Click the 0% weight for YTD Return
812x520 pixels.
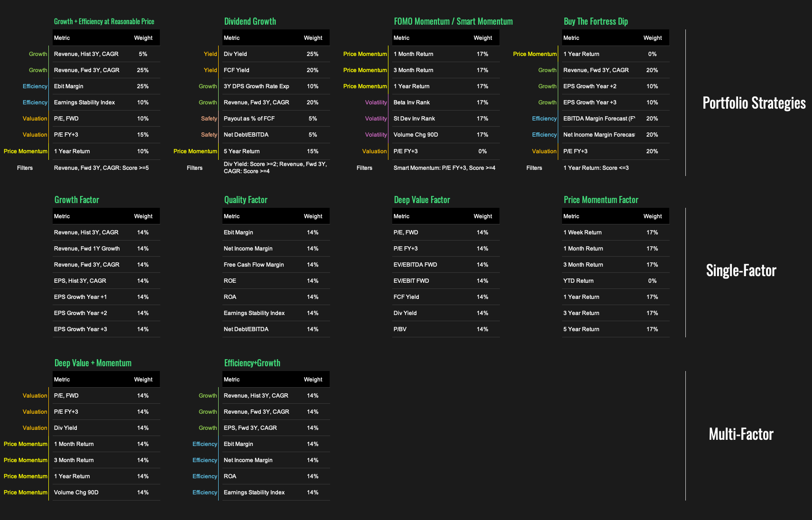[x=652, y=281]
